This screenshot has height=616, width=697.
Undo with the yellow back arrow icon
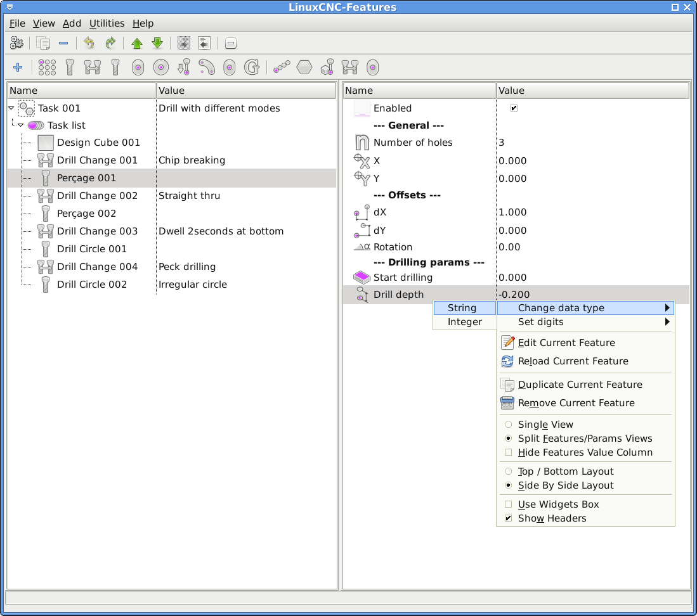[x=89, y=43]
